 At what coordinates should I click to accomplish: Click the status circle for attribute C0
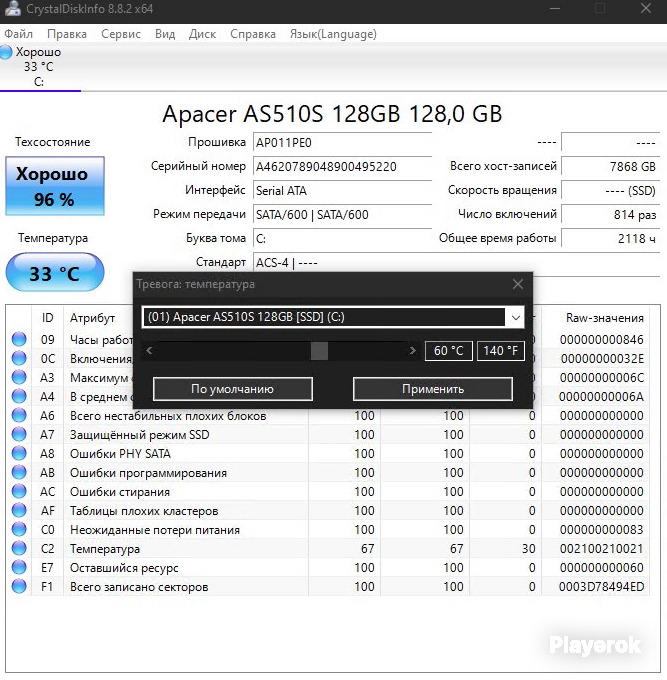click(x=19, y=529)
